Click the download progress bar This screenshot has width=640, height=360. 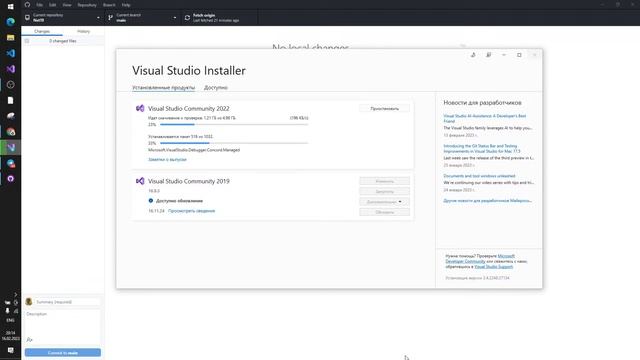(x=234, y=124)
